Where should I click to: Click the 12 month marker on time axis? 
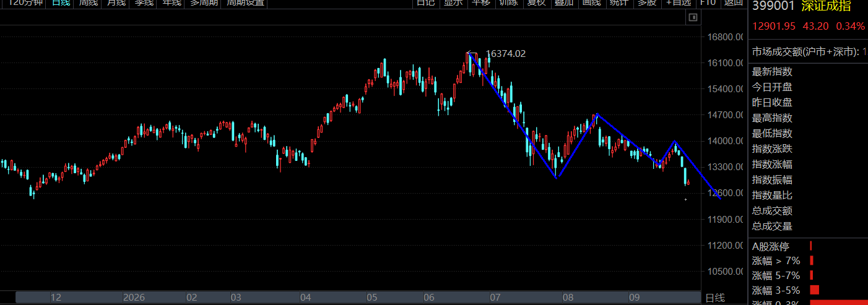click(x=56, y=298)
